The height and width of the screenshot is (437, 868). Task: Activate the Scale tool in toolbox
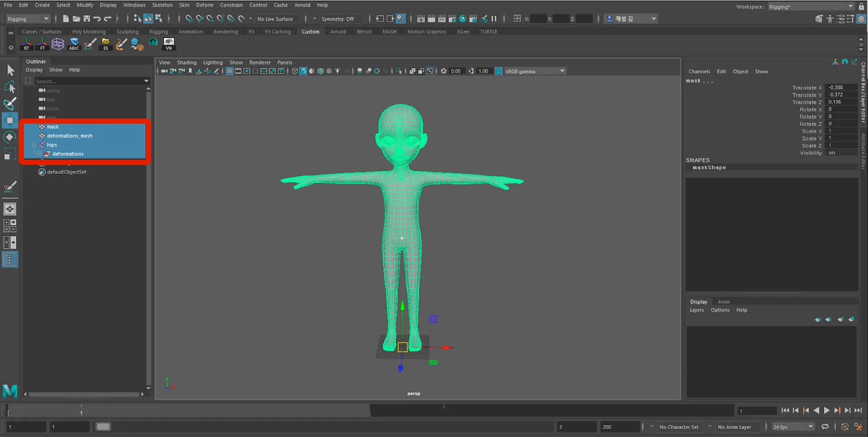click(x=10, y=154)
